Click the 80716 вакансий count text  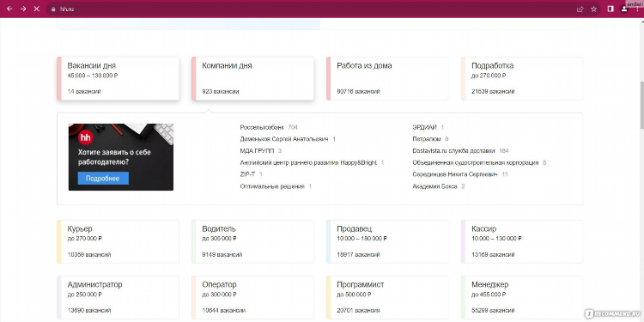[x=358, y=92]
